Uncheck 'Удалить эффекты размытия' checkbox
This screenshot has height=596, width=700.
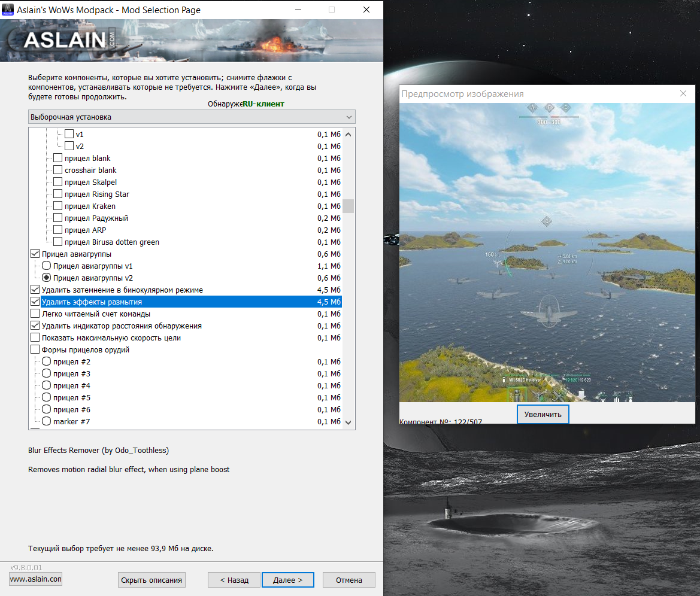35,302
